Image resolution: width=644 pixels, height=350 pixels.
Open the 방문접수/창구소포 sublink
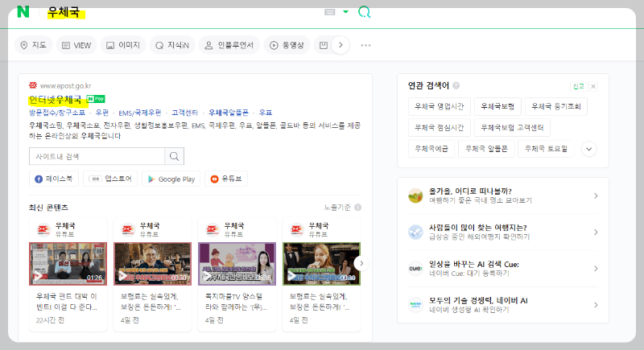57,113
